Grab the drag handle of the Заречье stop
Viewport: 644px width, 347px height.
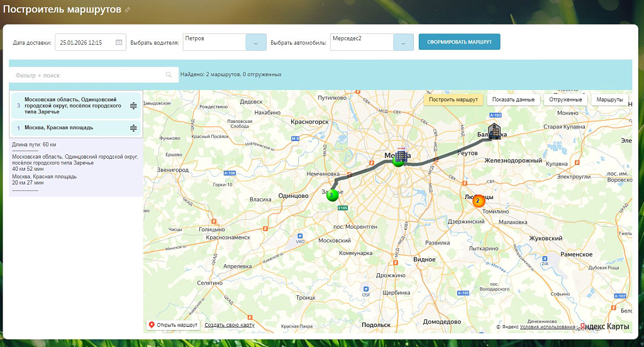tap(133, 106)
